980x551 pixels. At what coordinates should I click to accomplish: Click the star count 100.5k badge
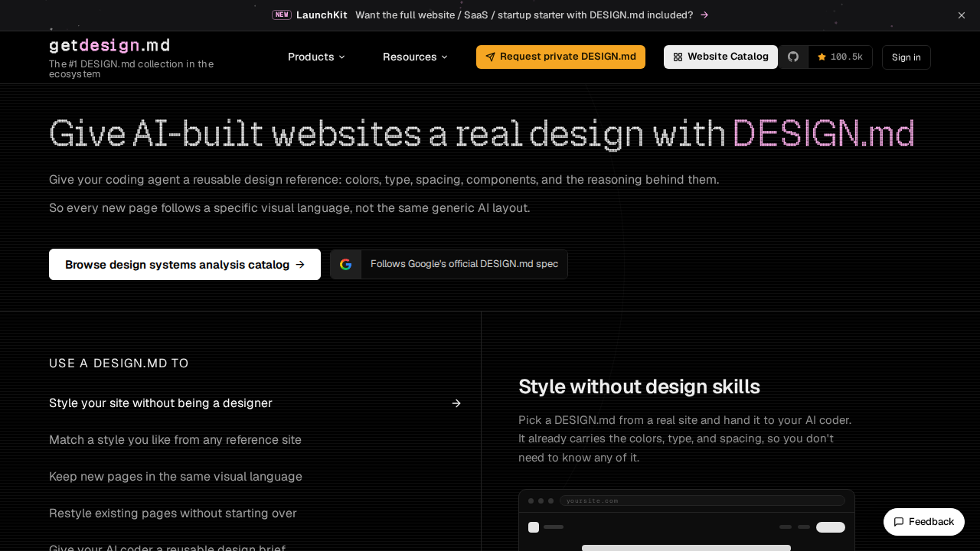(840, 57)
